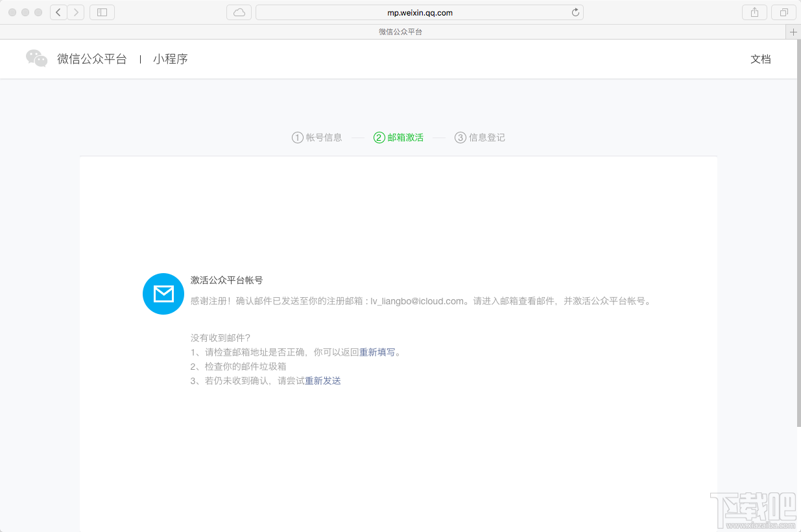Image resolution: width=801 pixels, height=532 pixels.
Task: Click the blue envelope activation icon
Action: [x=163, y=293]
